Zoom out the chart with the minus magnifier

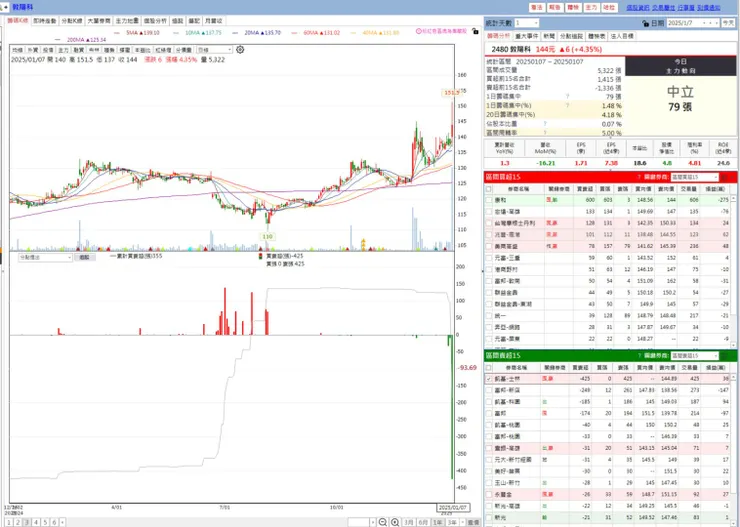pyautogui.click(x=383, y=522)
